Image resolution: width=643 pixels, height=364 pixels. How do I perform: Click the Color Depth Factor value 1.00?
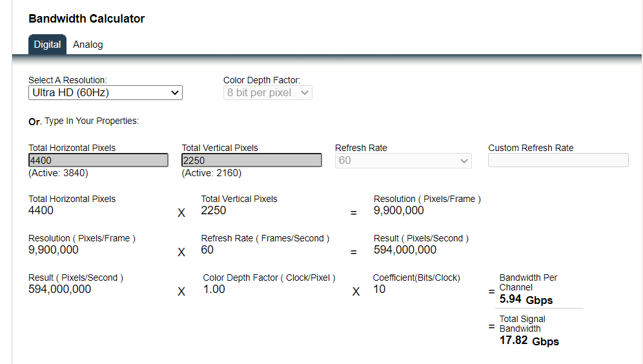pyautogui.click(x=214, y=289)
